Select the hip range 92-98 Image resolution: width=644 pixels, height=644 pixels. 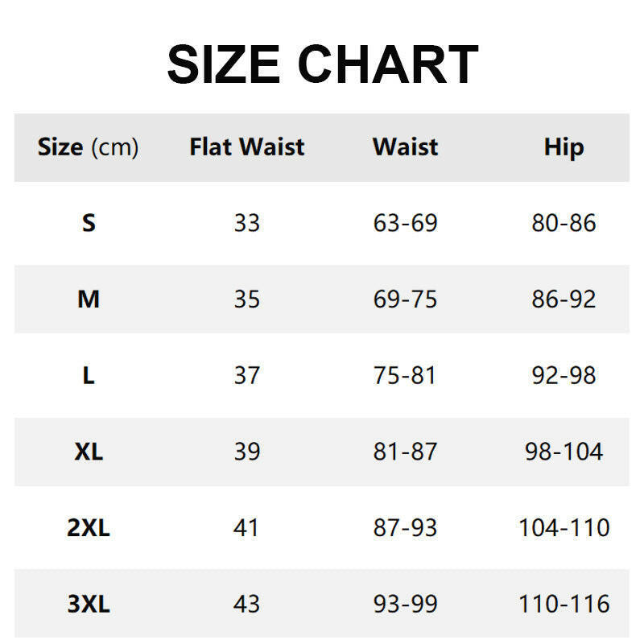(563, 375)
